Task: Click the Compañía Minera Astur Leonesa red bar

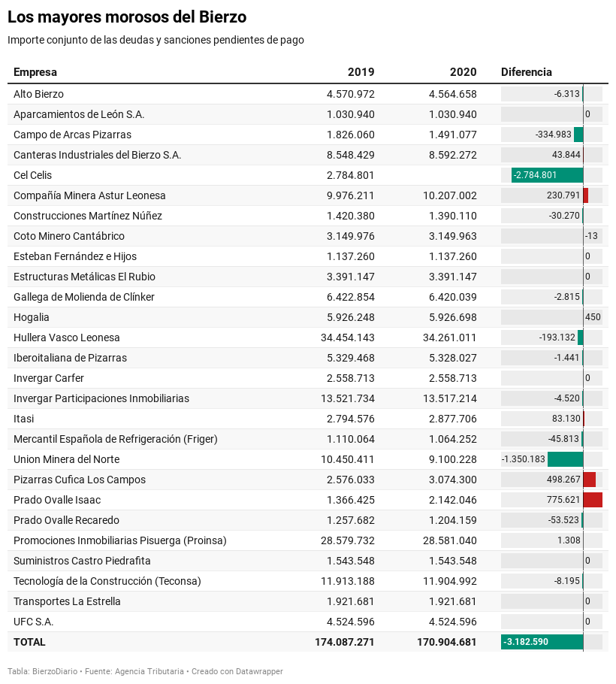Action: (586, 195)
